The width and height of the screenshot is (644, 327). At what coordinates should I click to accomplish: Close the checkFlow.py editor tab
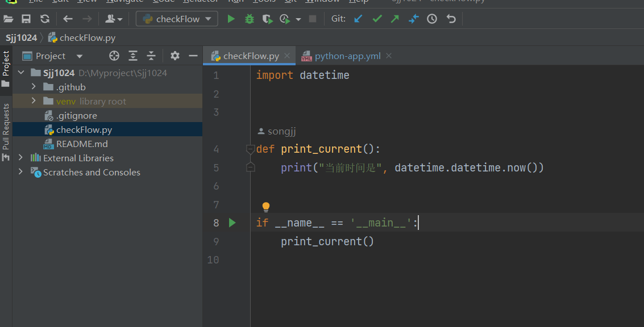[x=287, y=56]
